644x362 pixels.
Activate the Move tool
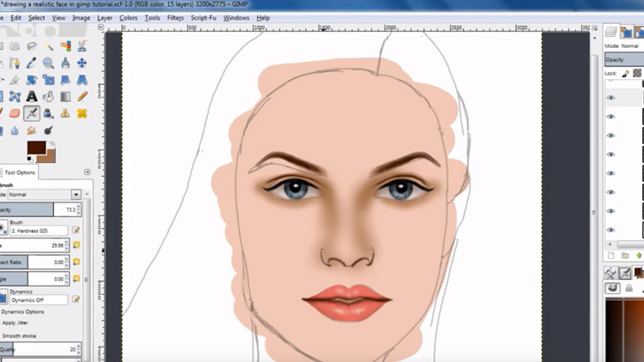click(x=82, y=63)
